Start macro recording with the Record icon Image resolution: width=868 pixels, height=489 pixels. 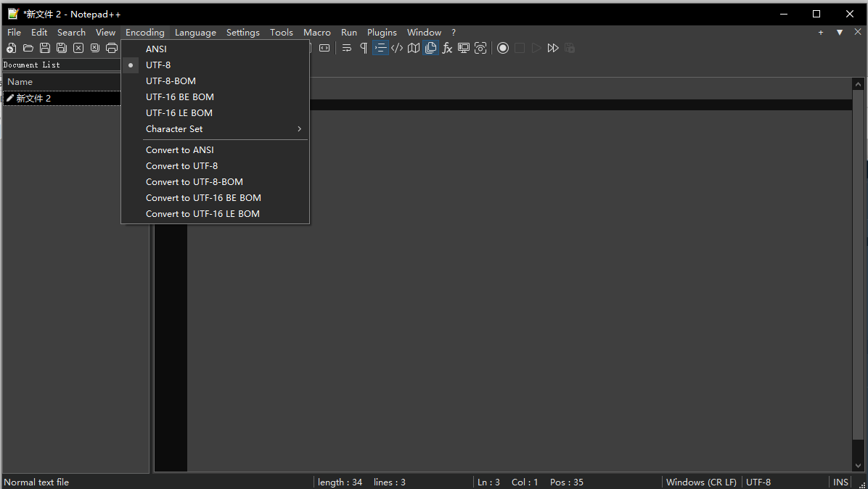pyautogui.click(x=503, y=48)
